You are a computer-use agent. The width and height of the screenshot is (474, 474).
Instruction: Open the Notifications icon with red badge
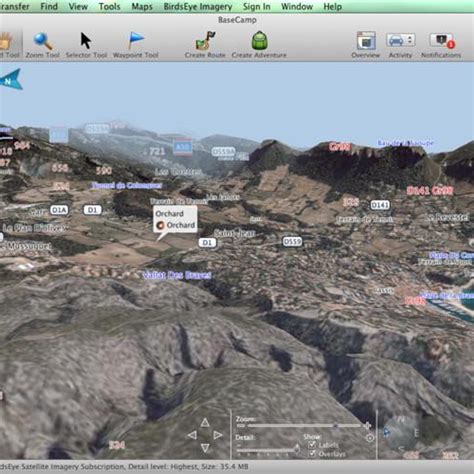(x=442, y=41)
